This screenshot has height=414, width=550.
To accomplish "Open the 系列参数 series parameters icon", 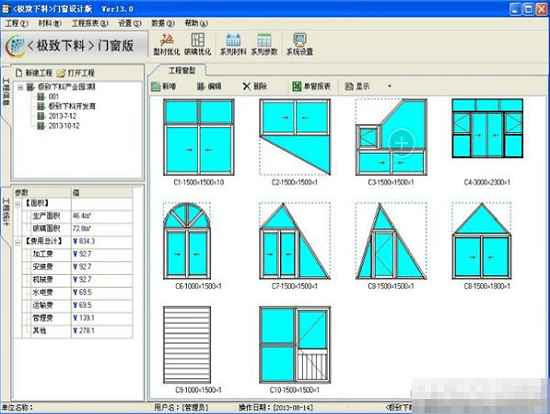I will click(264, 44).
